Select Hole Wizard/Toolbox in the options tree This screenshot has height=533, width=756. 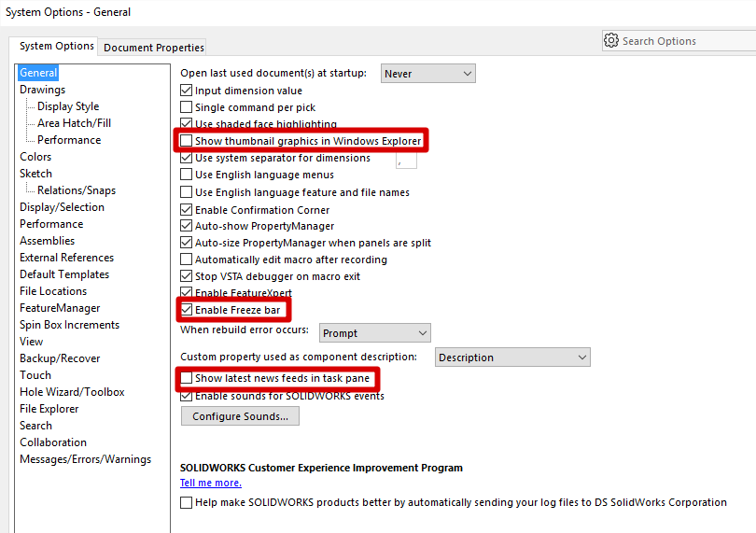click(x=72, y=392)
